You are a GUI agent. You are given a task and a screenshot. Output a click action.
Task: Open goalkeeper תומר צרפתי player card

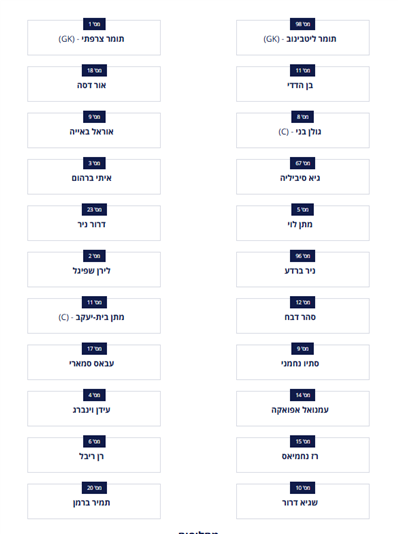click(94, 37)
